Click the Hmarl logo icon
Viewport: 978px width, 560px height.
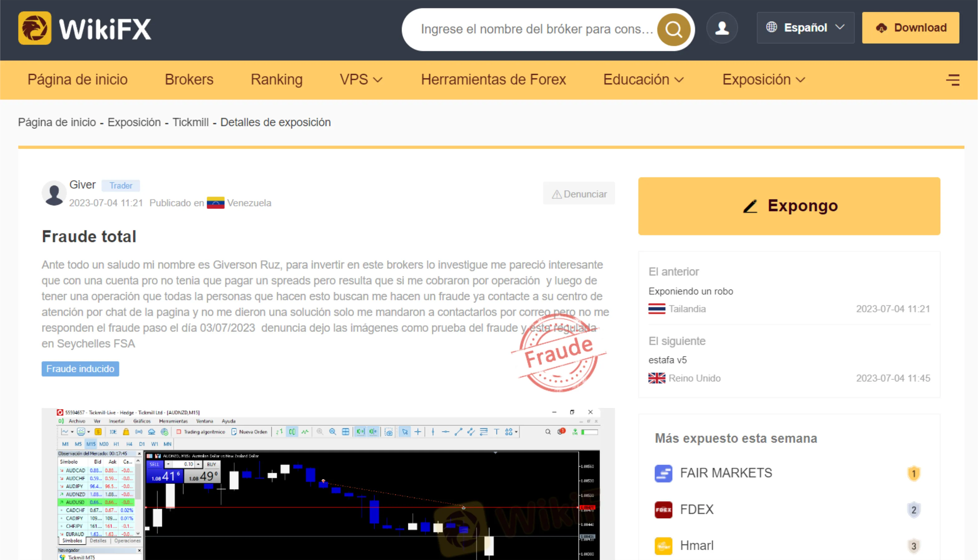point(663,546)
